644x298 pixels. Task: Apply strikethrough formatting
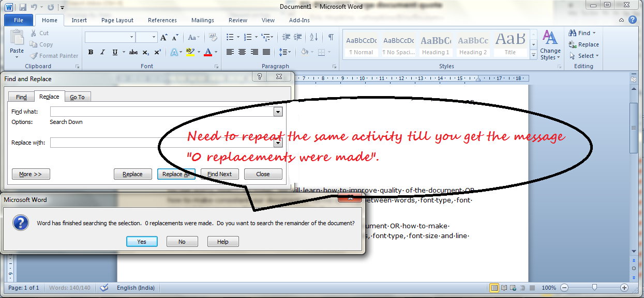tap(132, 52)
